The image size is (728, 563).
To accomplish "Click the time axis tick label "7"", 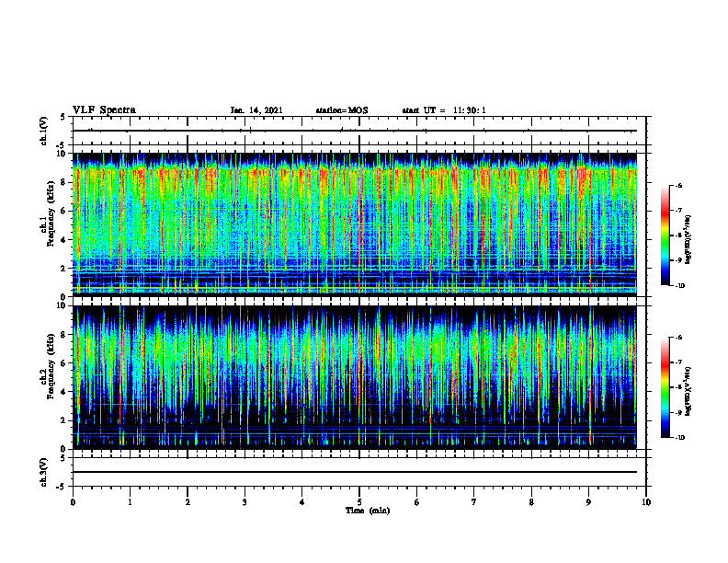I will pyautogui.click(x=474, y=502).
